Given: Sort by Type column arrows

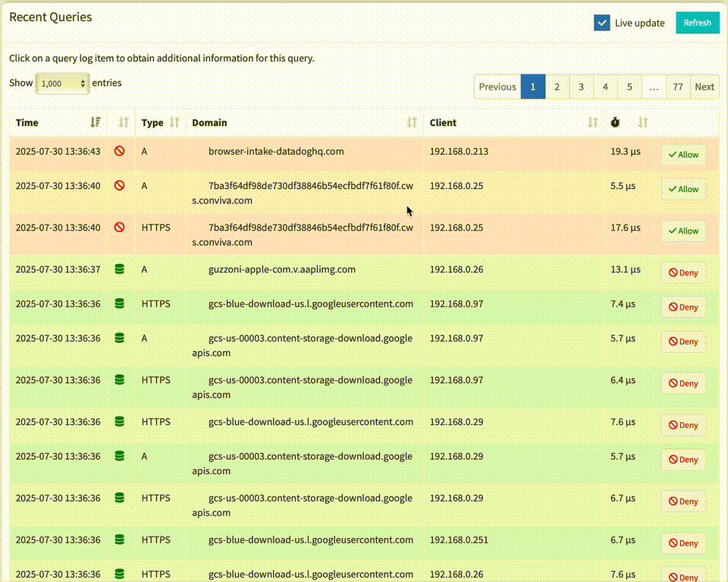Looking at the screenshot, I should pyautogui.click(x=174, y=122).
